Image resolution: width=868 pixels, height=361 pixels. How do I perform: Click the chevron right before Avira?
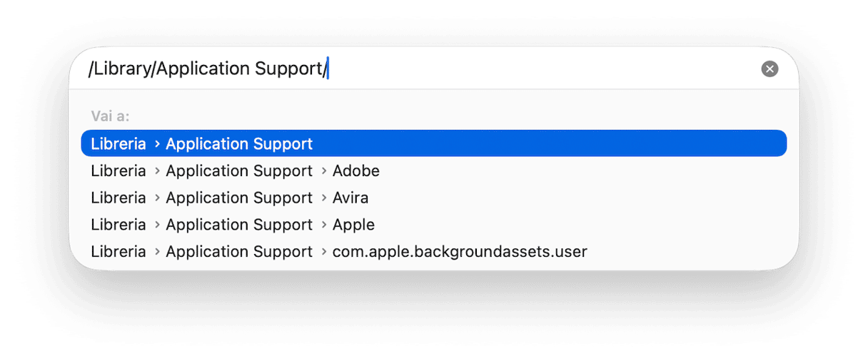pos(323,198)
